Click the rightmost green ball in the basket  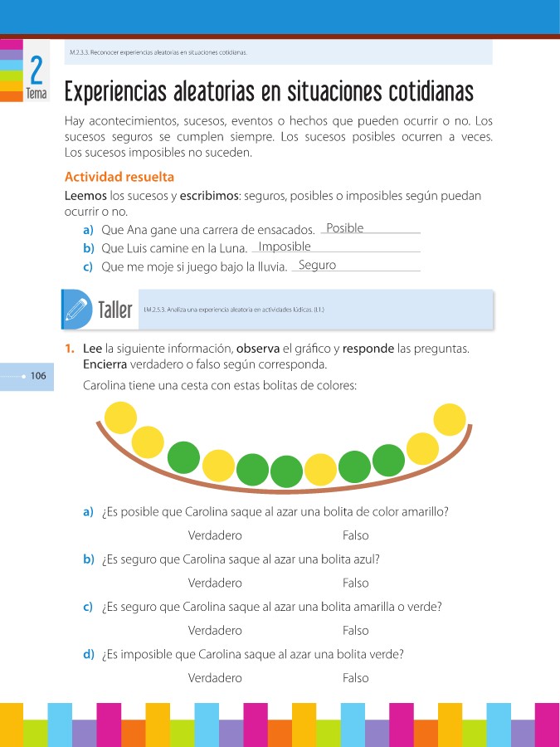point(388,459)
